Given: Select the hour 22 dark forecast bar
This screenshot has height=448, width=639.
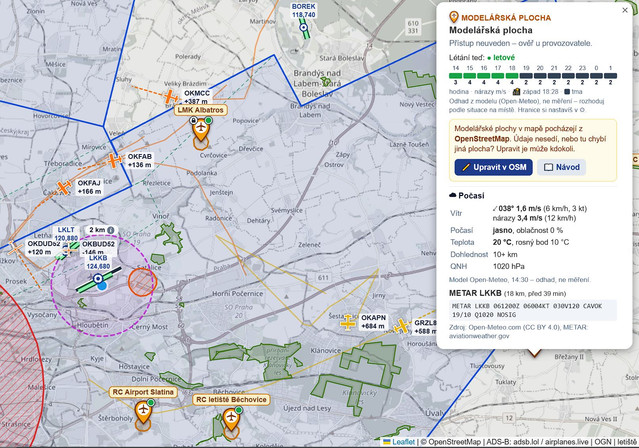Looking at the screenshot, I should (568, 76).
